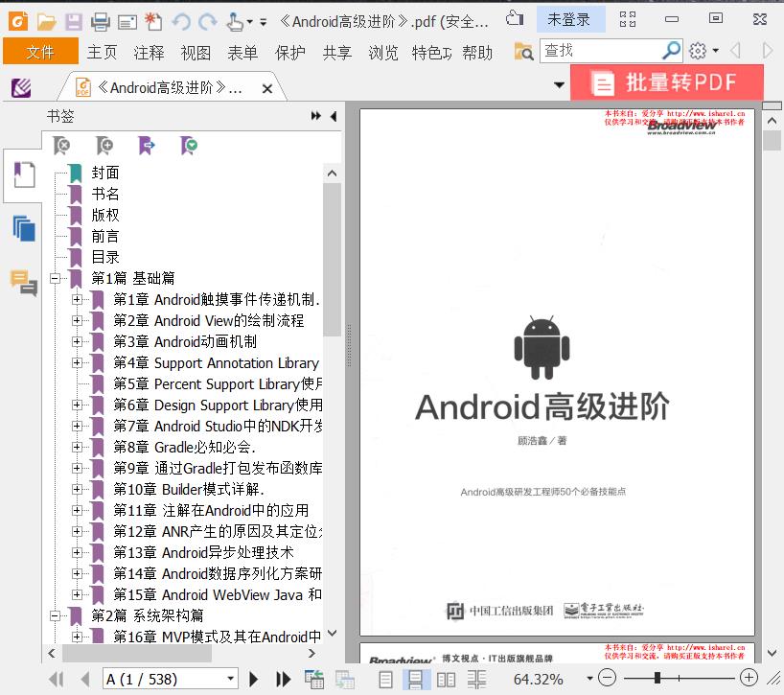This screenshot has height=695, width=784.
Task: Click bookmark panel horizontal scrollbar
Action: [x=136, y=653]
